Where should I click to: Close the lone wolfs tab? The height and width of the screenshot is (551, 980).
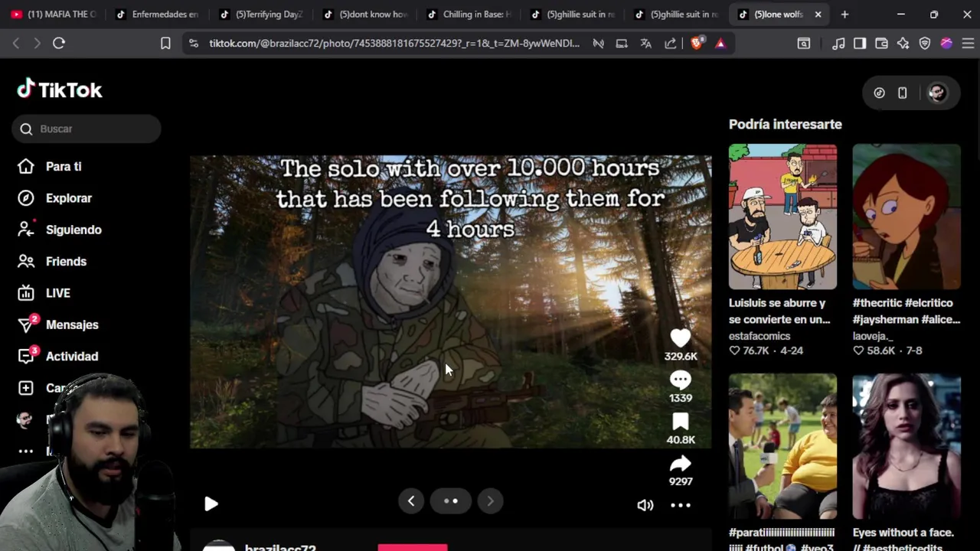[818, 14]
